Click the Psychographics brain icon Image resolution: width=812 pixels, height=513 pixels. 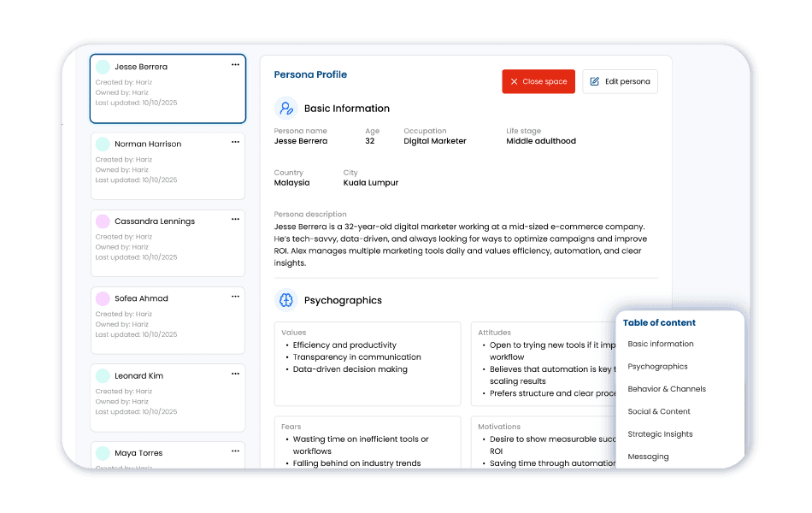pos(285,300)
